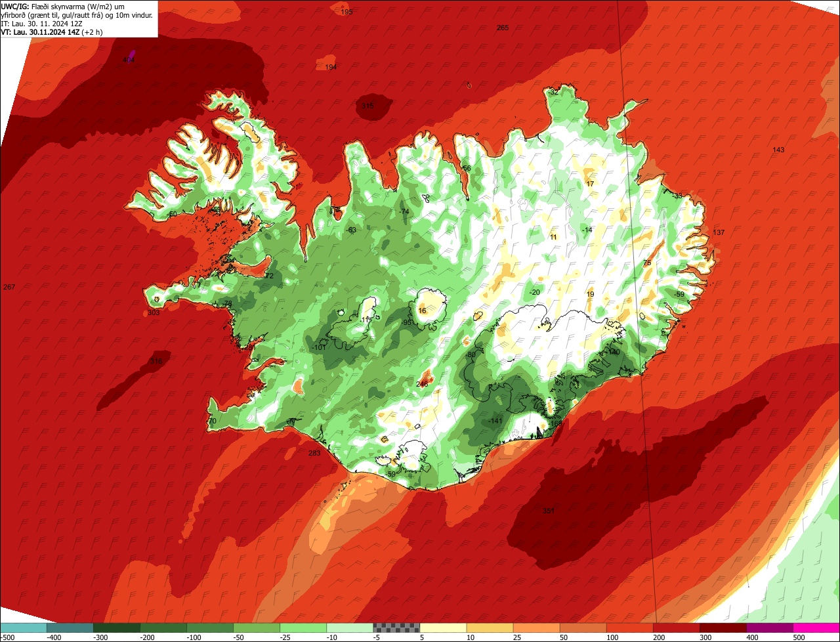Select the 100 legend scale label
This screenshot has height=642, width=840.
point(613,637)
